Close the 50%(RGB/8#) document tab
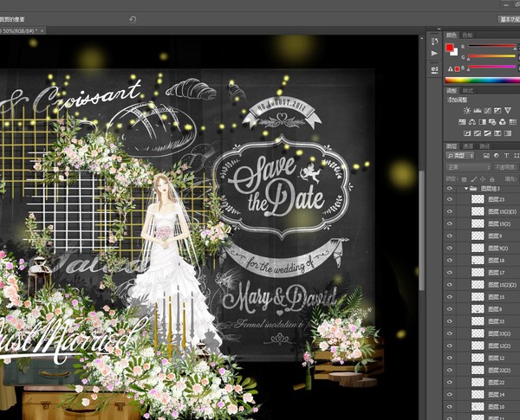The width and height of the screenshot is (520, 420). (x=42, y=31)
